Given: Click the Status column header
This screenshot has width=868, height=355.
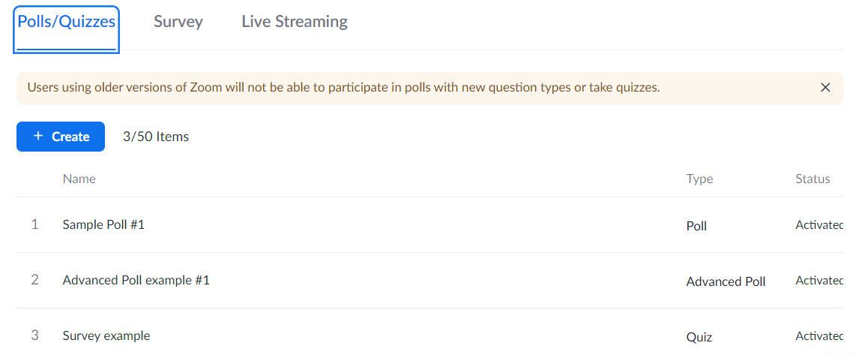Looking at the screenshot, I should [x=813, y=179].
